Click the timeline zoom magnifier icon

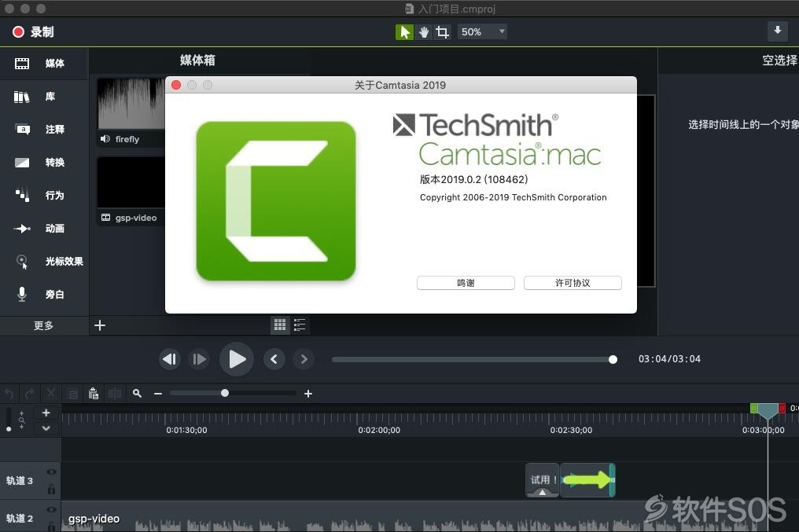tap(137, 393)
